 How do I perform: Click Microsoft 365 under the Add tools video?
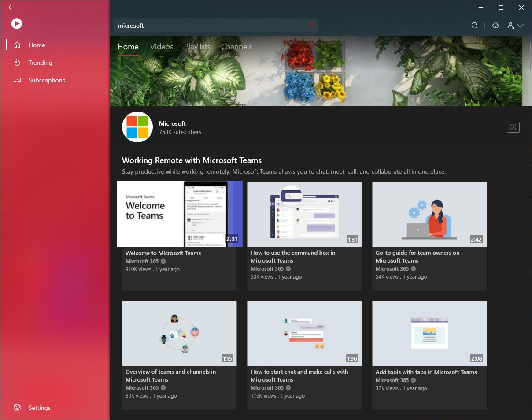(x=392, y=380)
